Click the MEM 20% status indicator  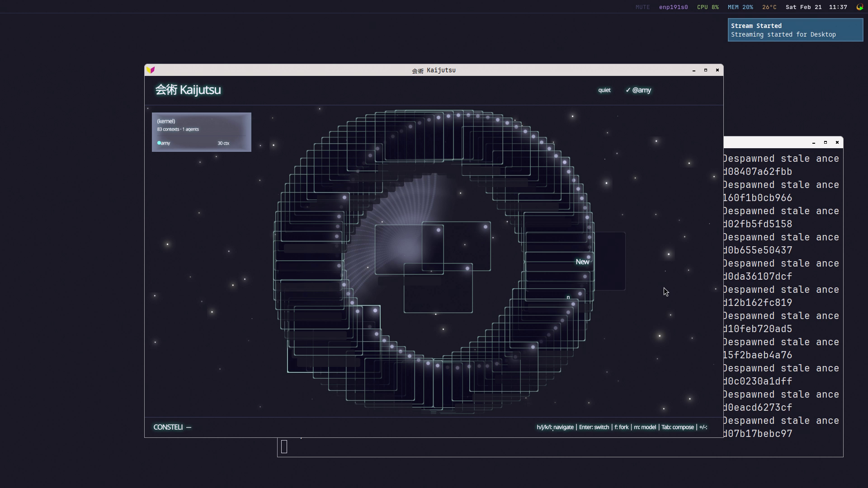coord(740,7)
